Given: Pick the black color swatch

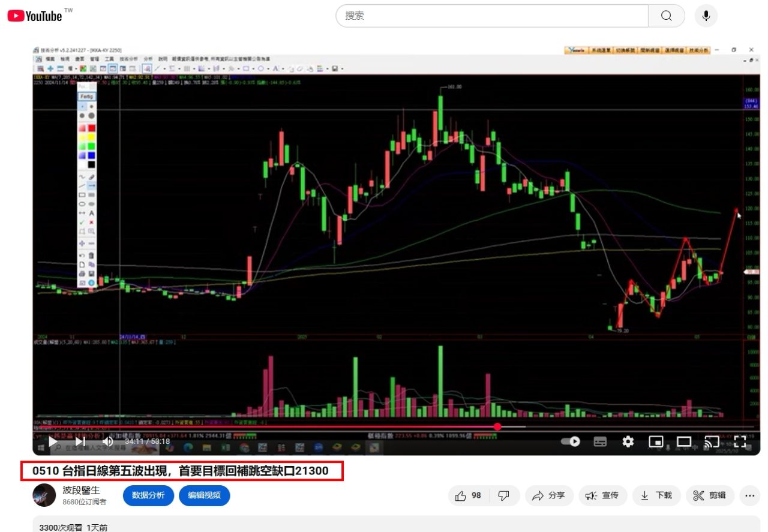Looking at the screenshot, I should pyautogui.click(x=91, y=165).
